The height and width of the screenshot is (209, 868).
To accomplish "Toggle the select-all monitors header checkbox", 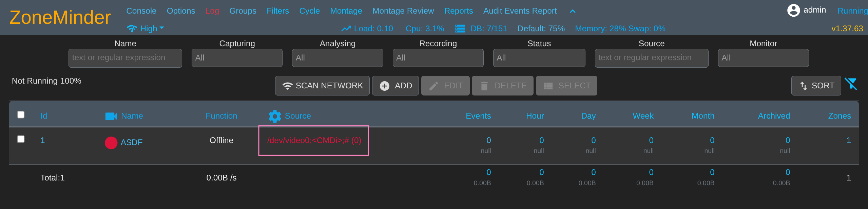I will pyautogui.click(x=21, y=115).
